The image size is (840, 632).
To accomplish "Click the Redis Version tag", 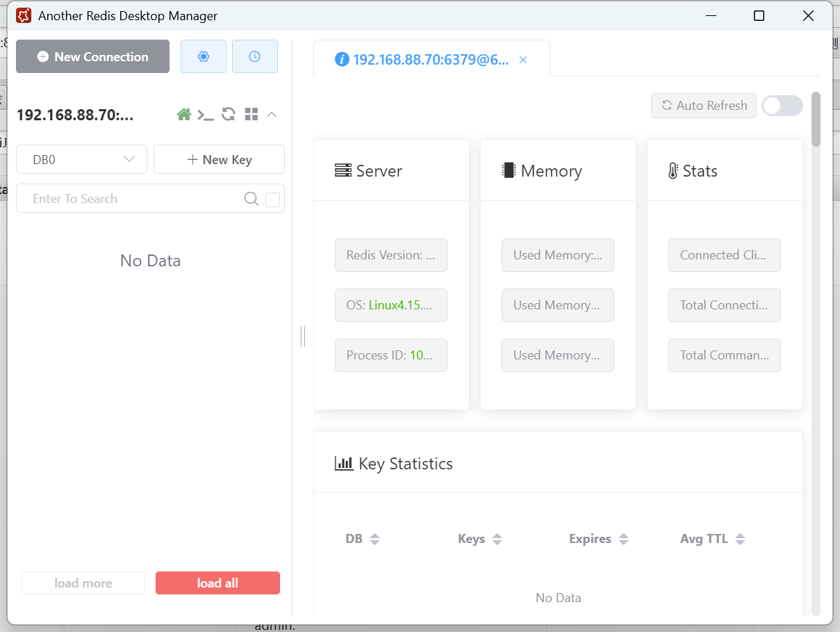I will 391,255.
